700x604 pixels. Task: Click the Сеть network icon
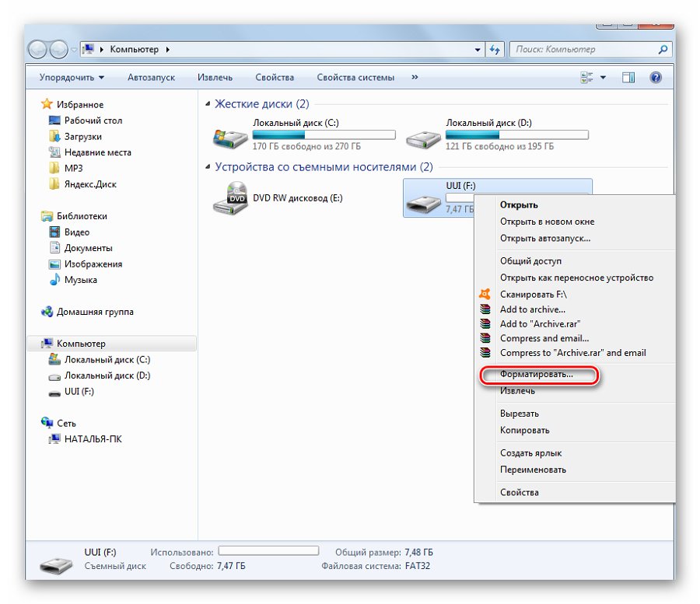pyautogui.click(x=47, y=422)
